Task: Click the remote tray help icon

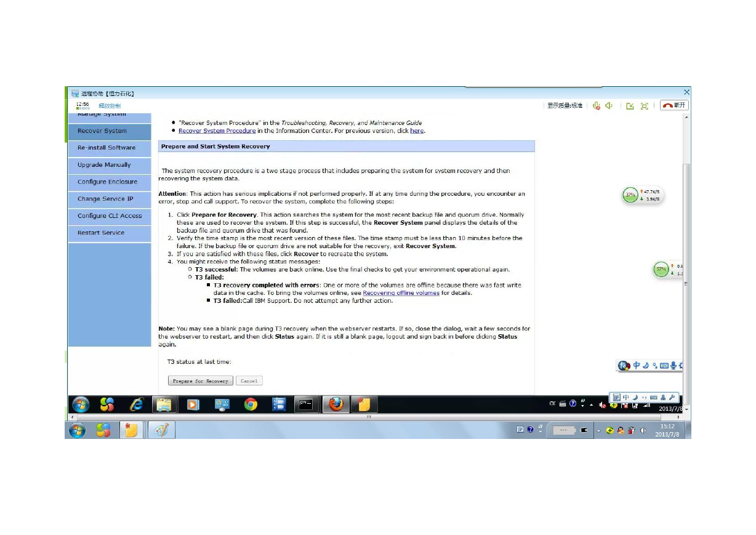Action: [573, 404]
